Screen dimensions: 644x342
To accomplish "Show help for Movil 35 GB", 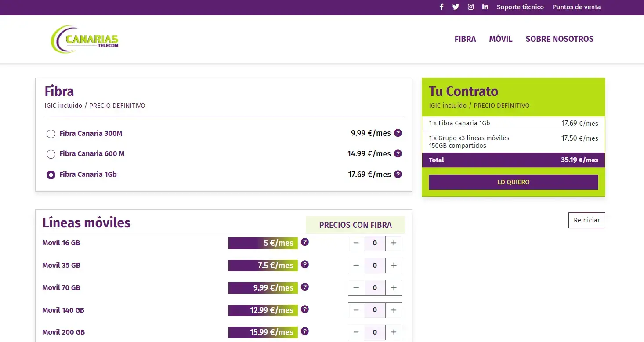I will tap(305, 264).
